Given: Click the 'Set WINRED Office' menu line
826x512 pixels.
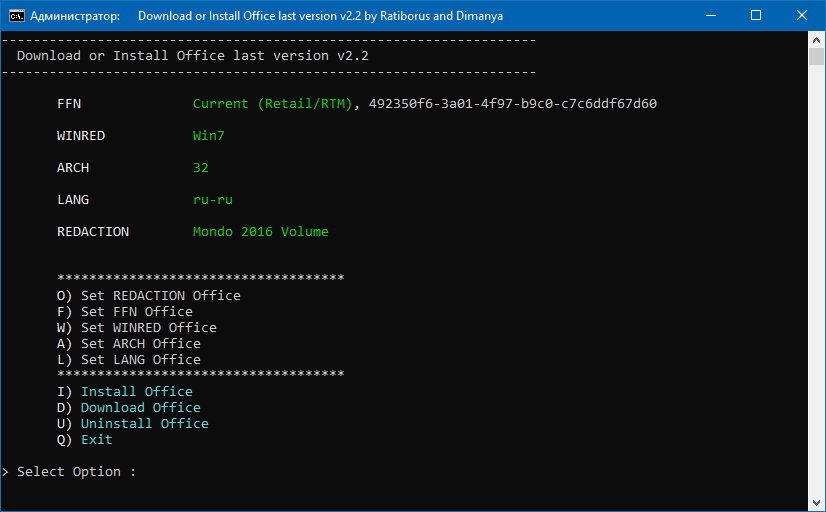Looking at the screenshot, I should [137, 328].
